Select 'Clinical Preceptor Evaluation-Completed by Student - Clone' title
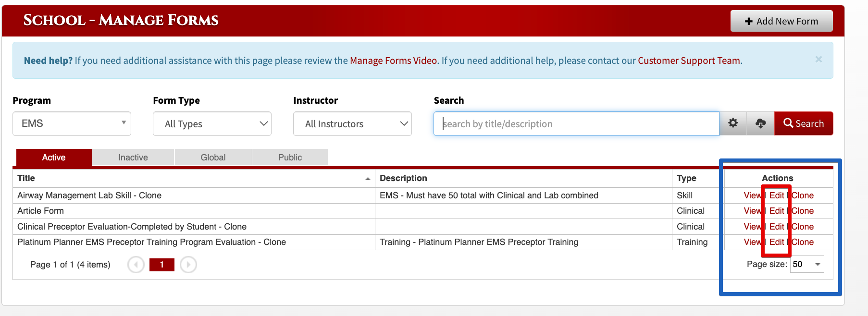Viewport: 868px width, 316px height. click(x=132, y=227)
